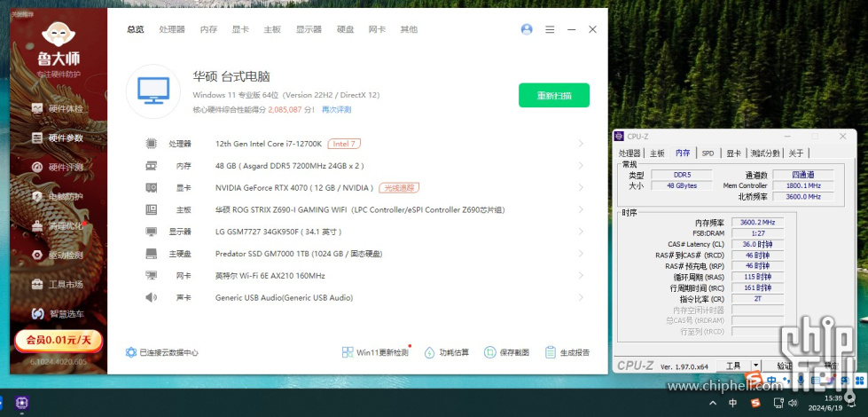
Task: Click 保存截图 in the footer
Action: (506, 352)
